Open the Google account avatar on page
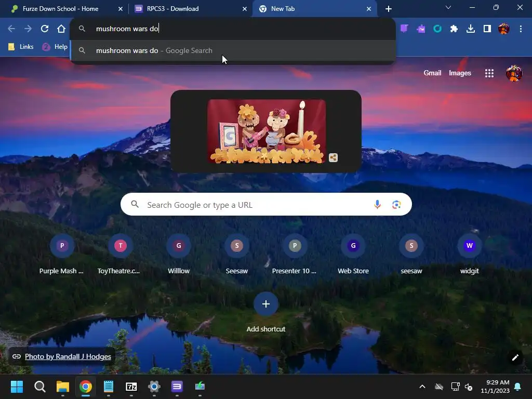The height and width of the screenshot is (399, 532). 514,73
